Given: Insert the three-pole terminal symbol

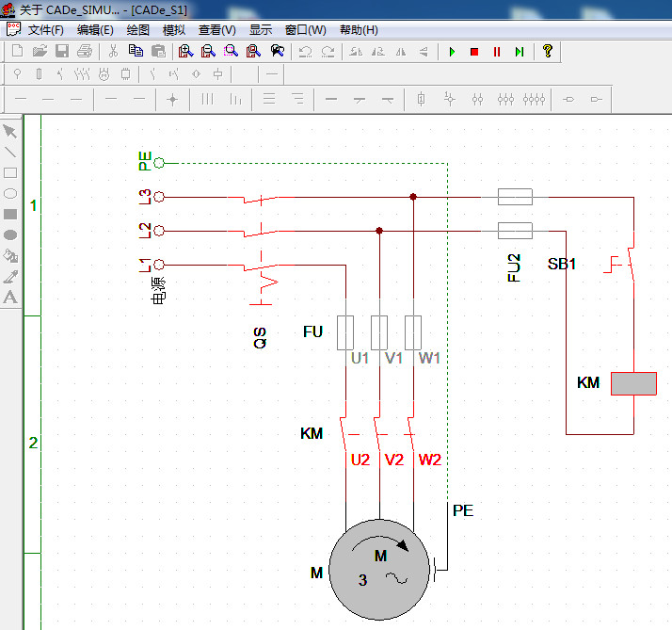Looking at the screenshot, I should point(505,100).
